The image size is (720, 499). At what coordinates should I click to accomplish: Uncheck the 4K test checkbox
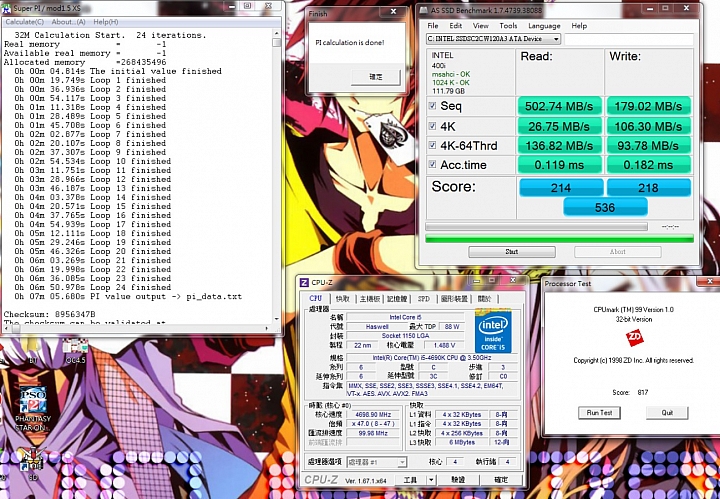pos(432,126)
